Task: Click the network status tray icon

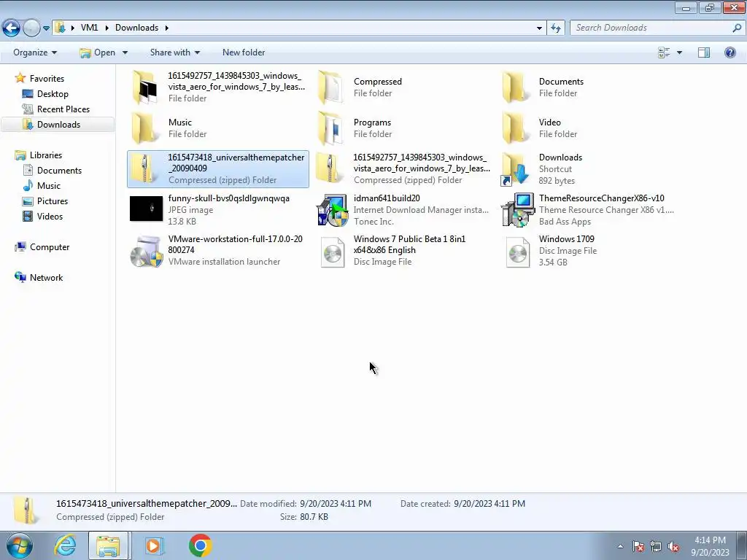Action: coord(656,546)
